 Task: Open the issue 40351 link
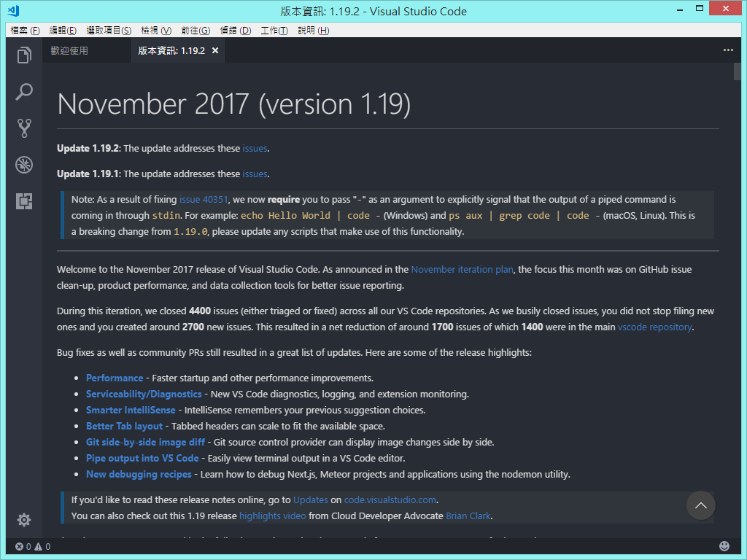(204, 200)
